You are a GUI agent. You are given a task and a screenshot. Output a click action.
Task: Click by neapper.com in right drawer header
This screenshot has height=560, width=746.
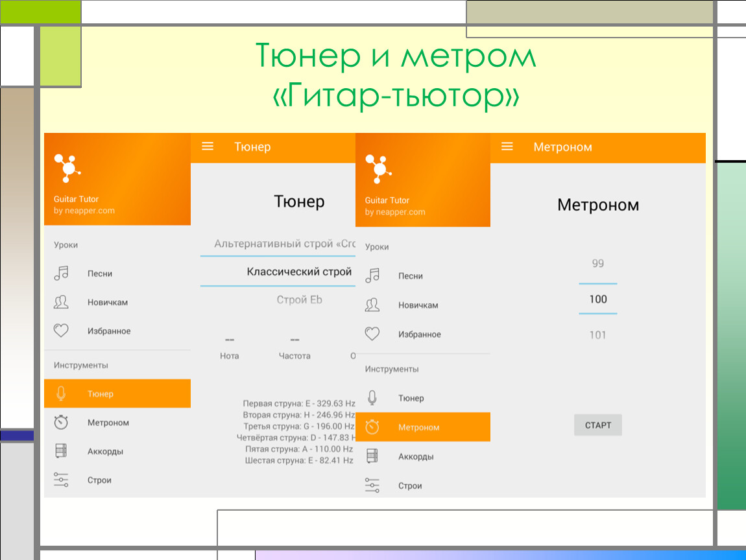coord(395,211)
